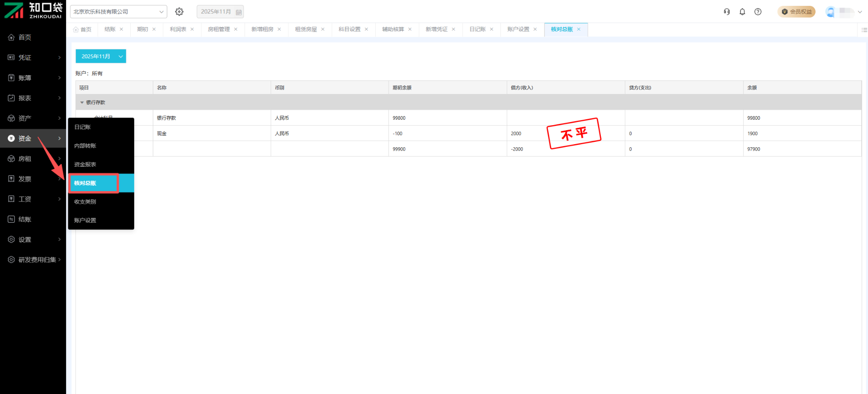This screenshot has height=394, width=868.
Task: Click the help question mark icon
Action: tap(758, 12)
